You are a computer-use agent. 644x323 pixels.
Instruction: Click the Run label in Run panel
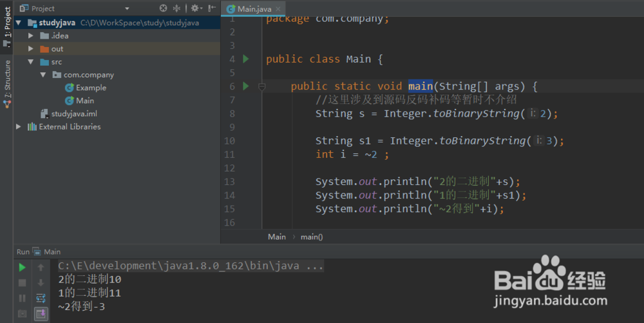(x=23, y=251)
